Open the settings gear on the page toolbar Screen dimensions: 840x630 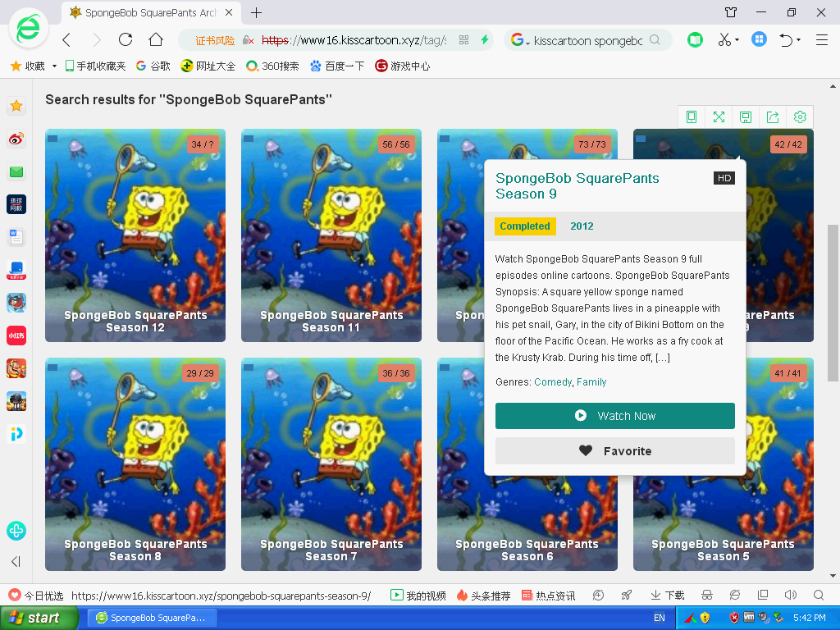[x=800, y=117]
